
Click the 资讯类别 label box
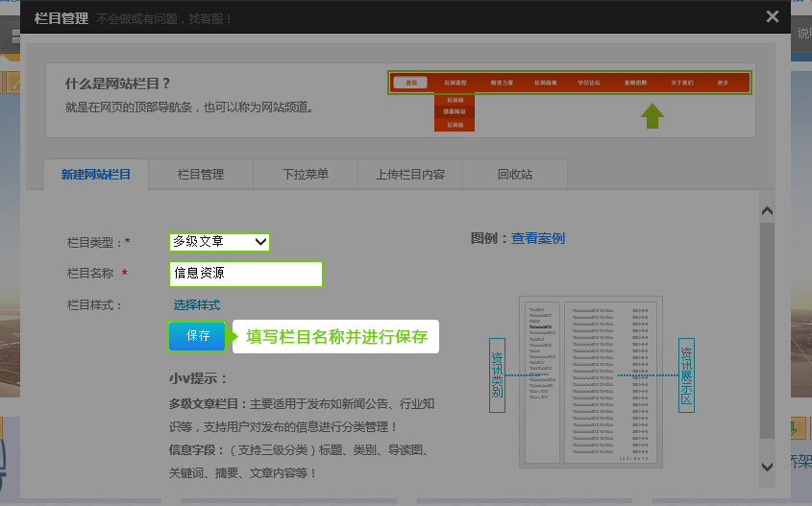(x=497, y=374)
